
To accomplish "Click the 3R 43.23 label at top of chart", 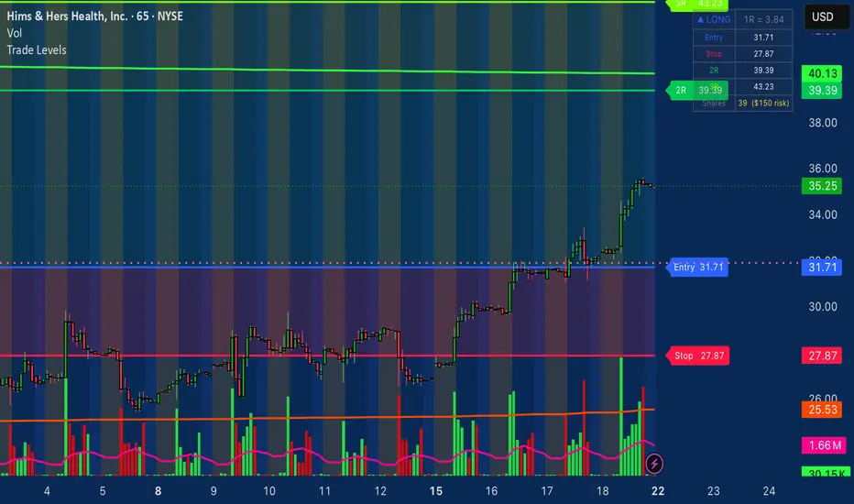I will click(697, 5).
